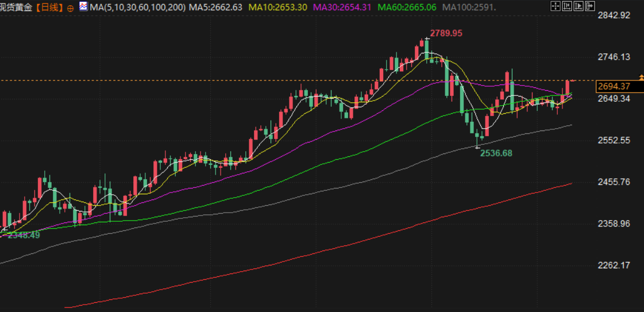
Task: Click the jump-to-start chart icon
Action: point(567,6)
